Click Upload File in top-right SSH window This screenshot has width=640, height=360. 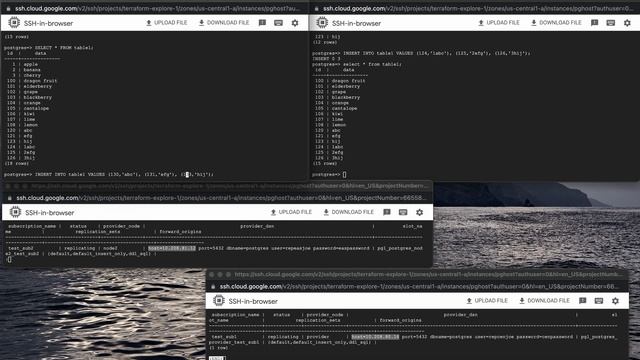point(499,23)
